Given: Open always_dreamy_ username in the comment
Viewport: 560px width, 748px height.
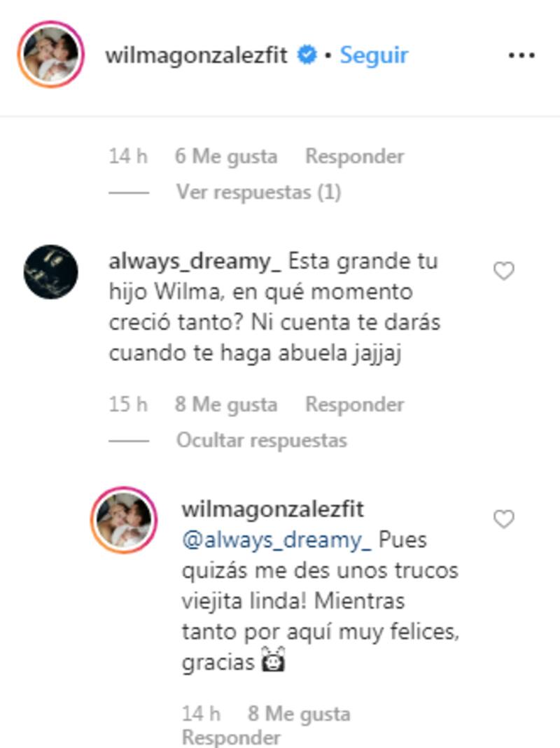Looking at the screenshot, I should 195,262.
